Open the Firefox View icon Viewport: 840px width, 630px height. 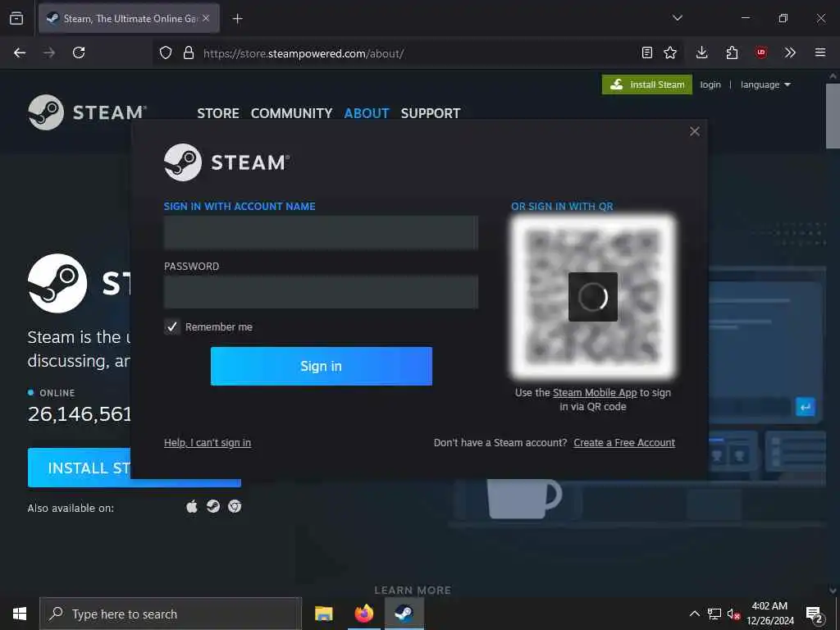(16, 18)
